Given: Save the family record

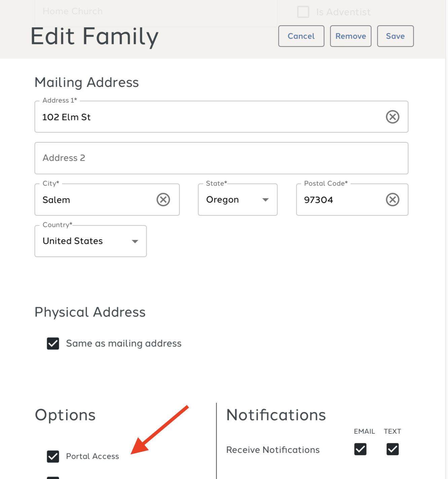Looking at the screenshot, I should tap(395, 36).
